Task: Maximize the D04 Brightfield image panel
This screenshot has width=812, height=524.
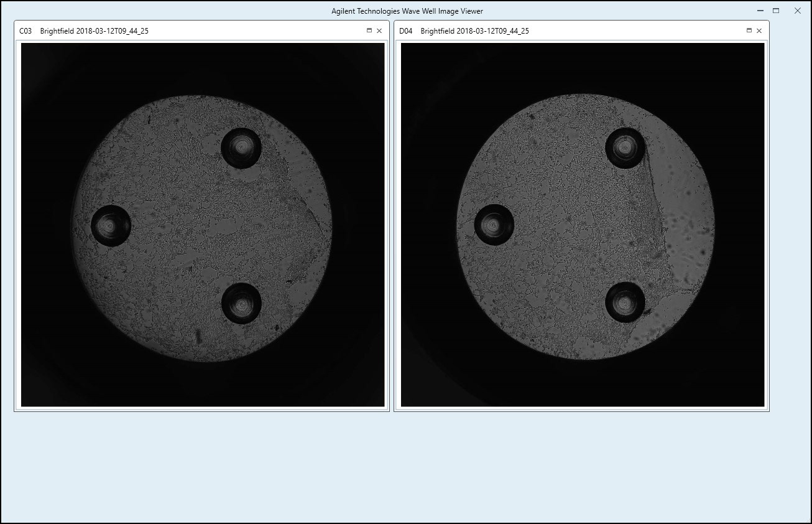Action: point(749,30)
